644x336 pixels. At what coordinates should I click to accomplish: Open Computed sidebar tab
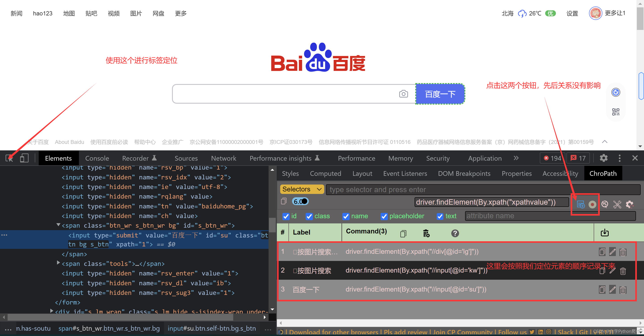coord(326,174)
